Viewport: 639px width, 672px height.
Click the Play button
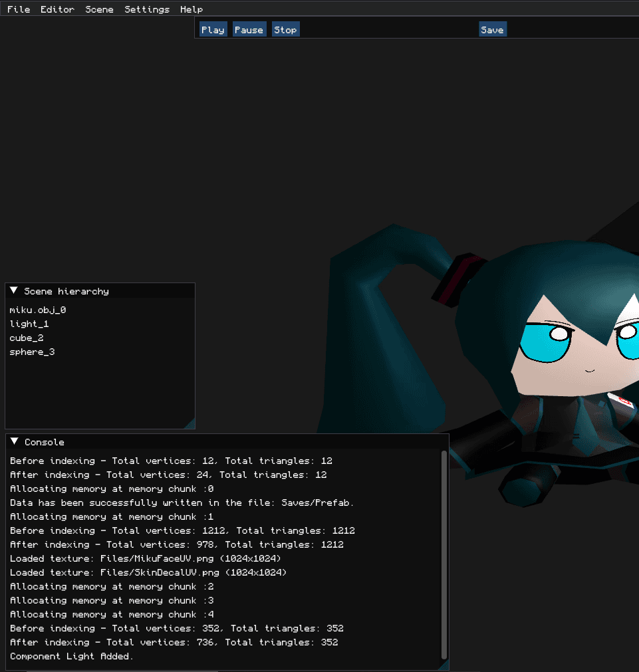click(213, 29)
